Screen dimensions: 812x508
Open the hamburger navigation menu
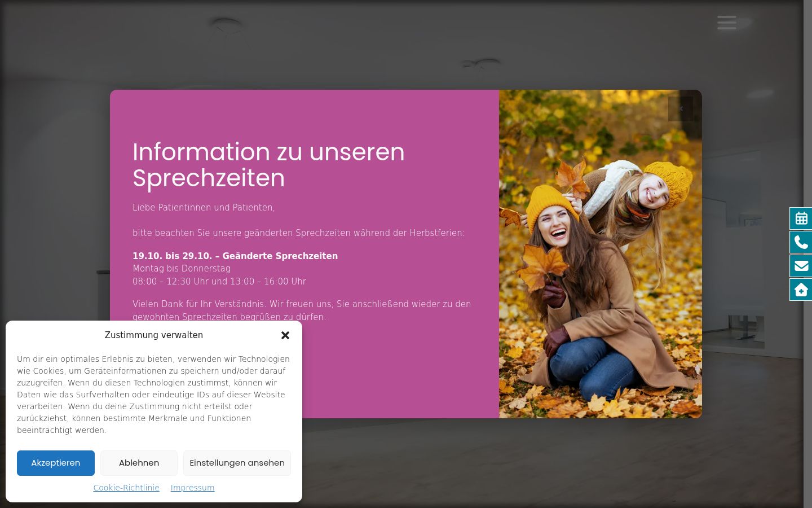[727, 23]
